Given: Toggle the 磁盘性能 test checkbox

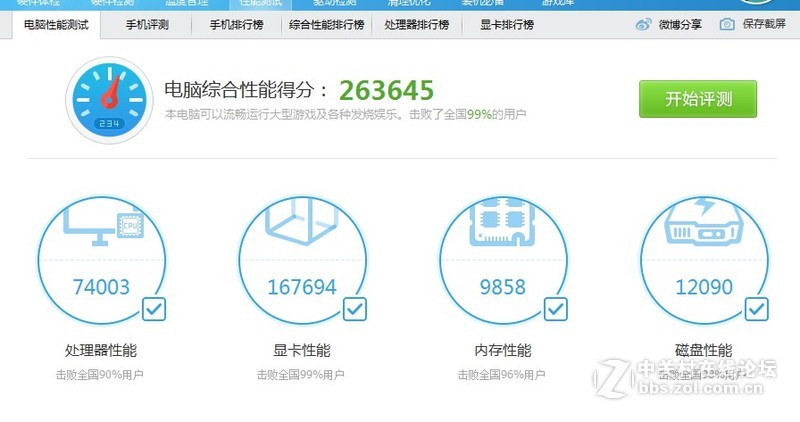Looking at the screenshot, I should click(x=757, y=309).
